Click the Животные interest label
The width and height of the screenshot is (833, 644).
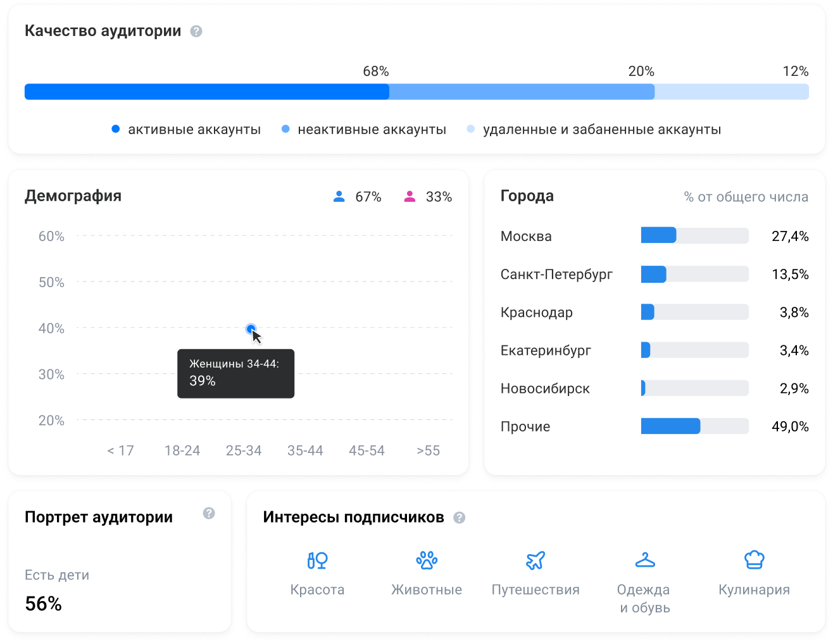(427, 590)
